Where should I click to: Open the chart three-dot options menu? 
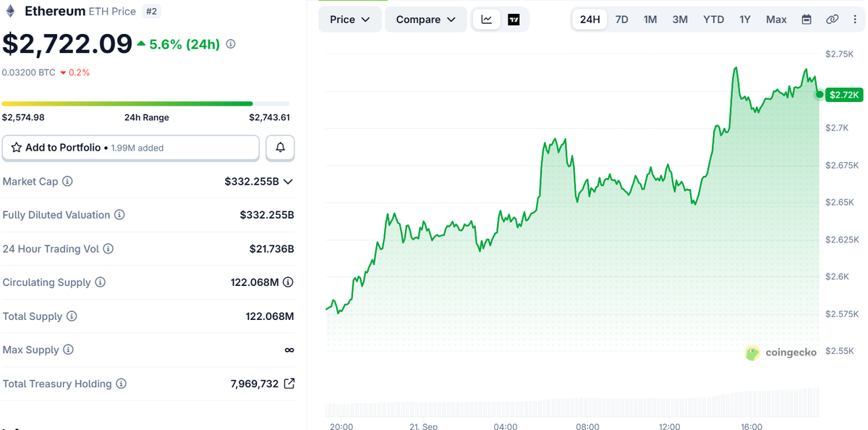(855, 20)
